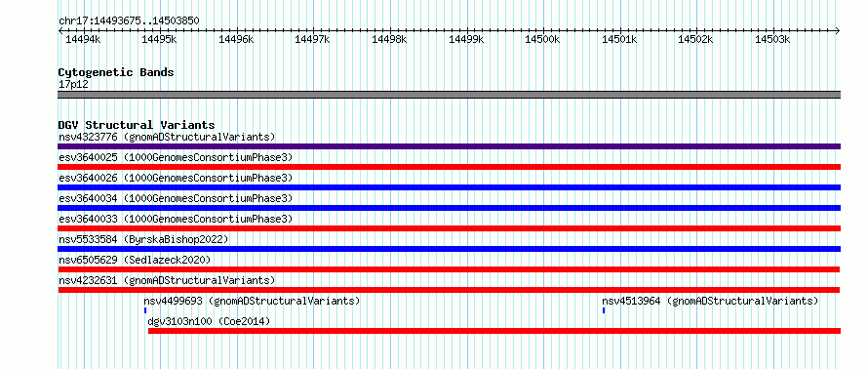The image size is (868, 369).
Task: Select the blue esv3640026 variant bar
Action: [x=449, y=187]
